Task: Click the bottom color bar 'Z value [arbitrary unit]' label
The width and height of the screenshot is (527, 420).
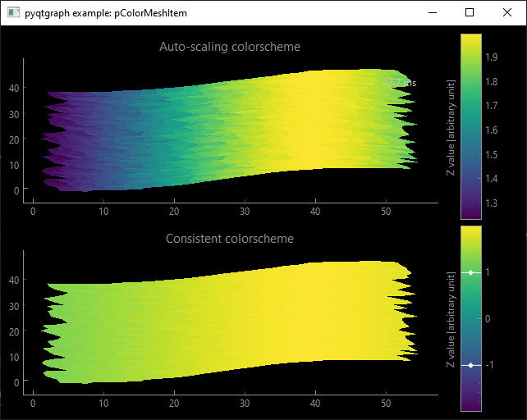Action: [x=451, y=320]
